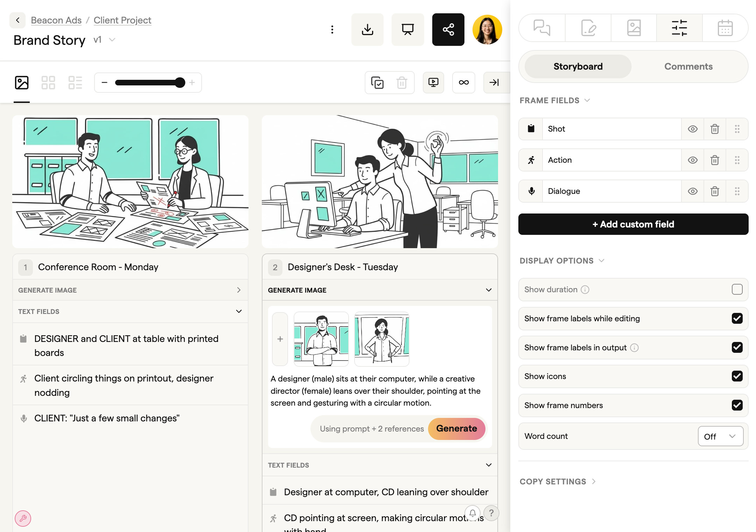Open the playback preview tool

pyautogui.click(x=433, y=82)
